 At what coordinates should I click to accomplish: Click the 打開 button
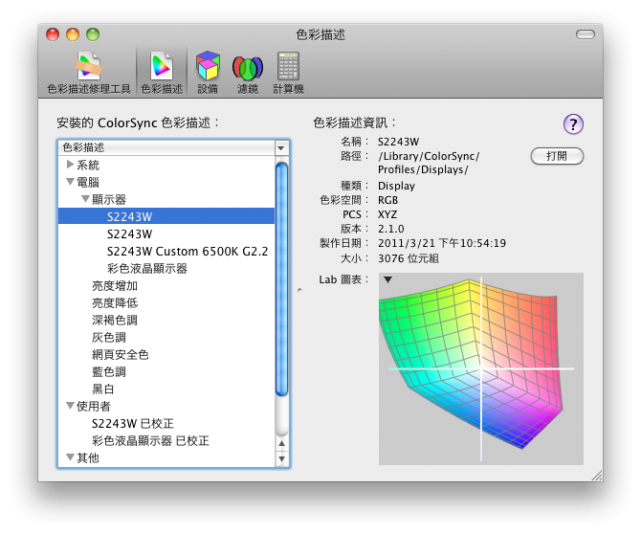point(557,156)
